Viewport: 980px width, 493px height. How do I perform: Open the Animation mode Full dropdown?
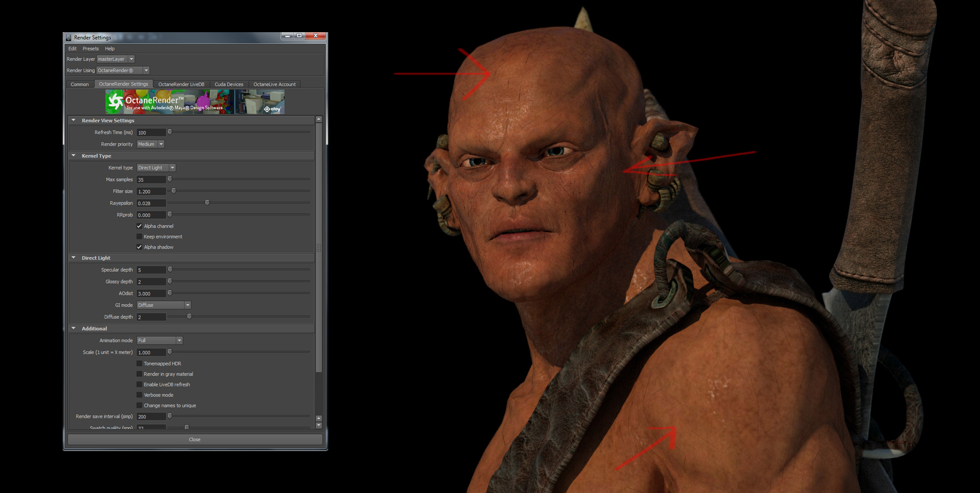point(160,341)
